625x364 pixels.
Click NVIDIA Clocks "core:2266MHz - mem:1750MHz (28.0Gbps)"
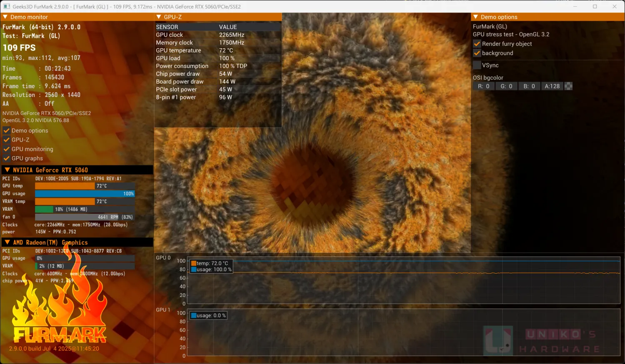[x=81, y=225]
